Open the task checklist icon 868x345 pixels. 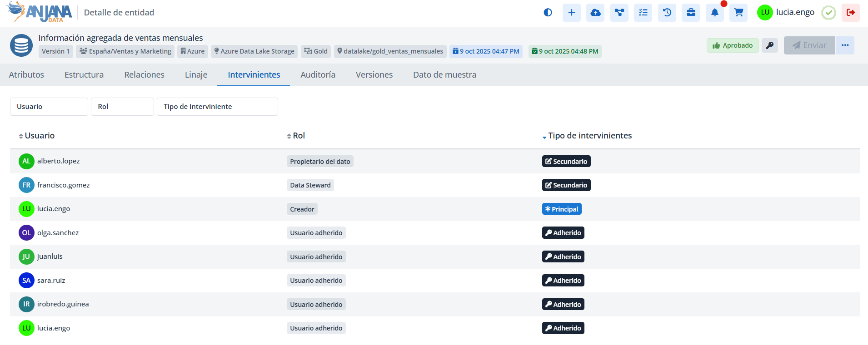643,13
